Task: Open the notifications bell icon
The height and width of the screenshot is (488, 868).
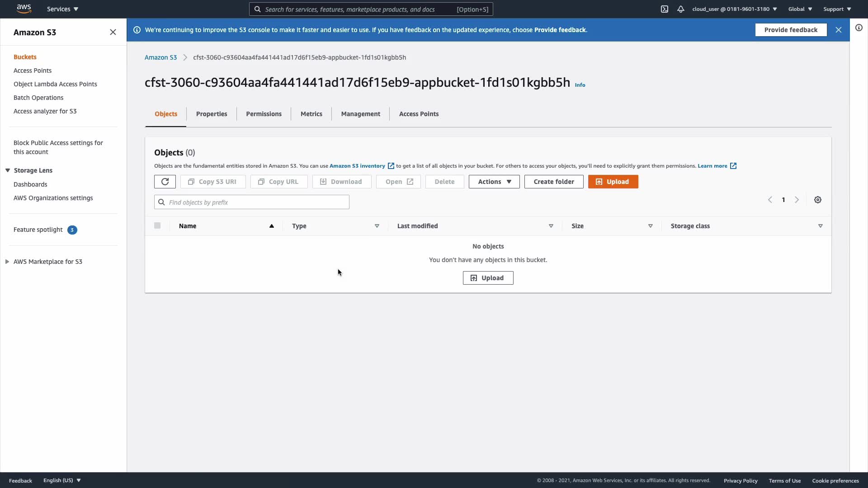Action: click(x=680, y=9)
